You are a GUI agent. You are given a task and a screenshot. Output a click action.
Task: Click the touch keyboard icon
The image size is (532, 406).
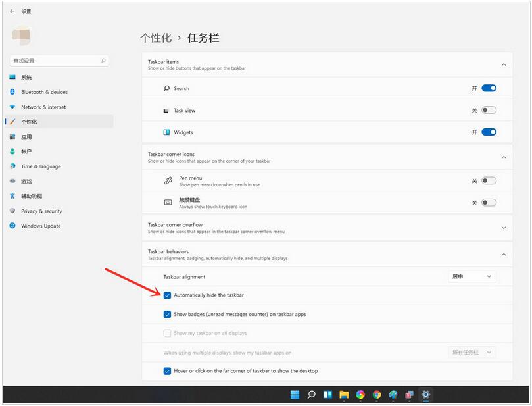[x=168, y=202]
